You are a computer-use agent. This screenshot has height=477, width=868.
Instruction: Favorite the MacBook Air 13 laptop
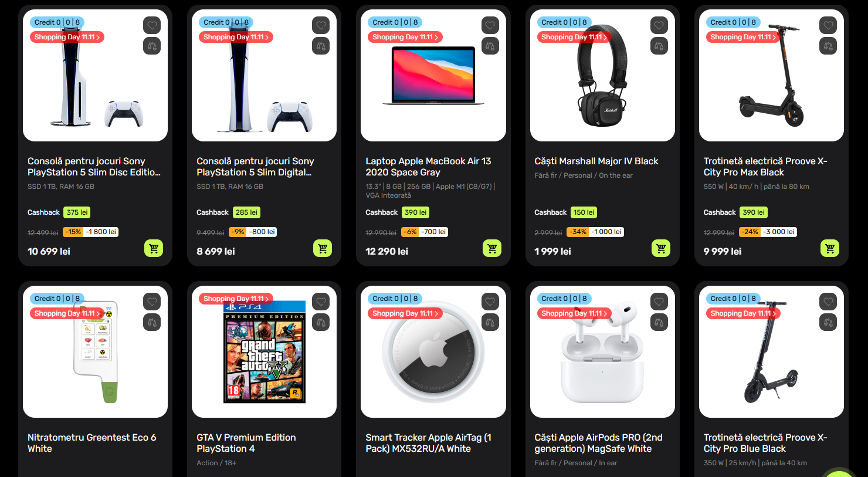(490, 25)
